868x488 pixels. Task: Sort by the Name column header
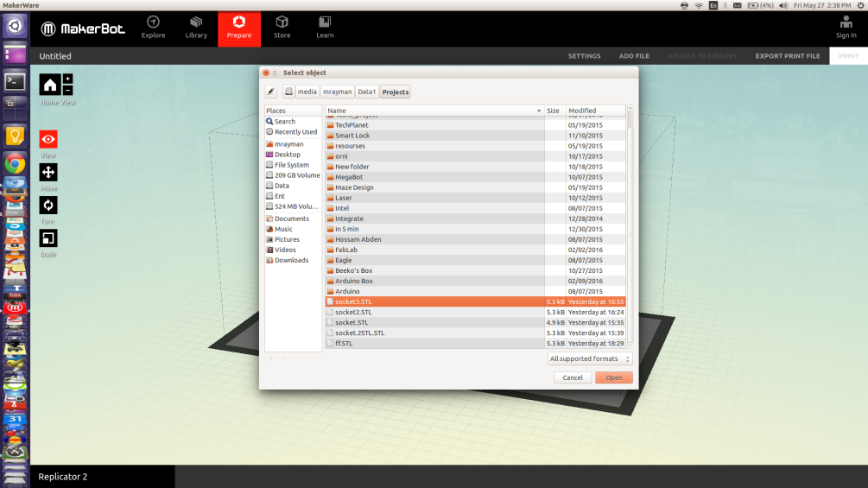click(434, 111)
